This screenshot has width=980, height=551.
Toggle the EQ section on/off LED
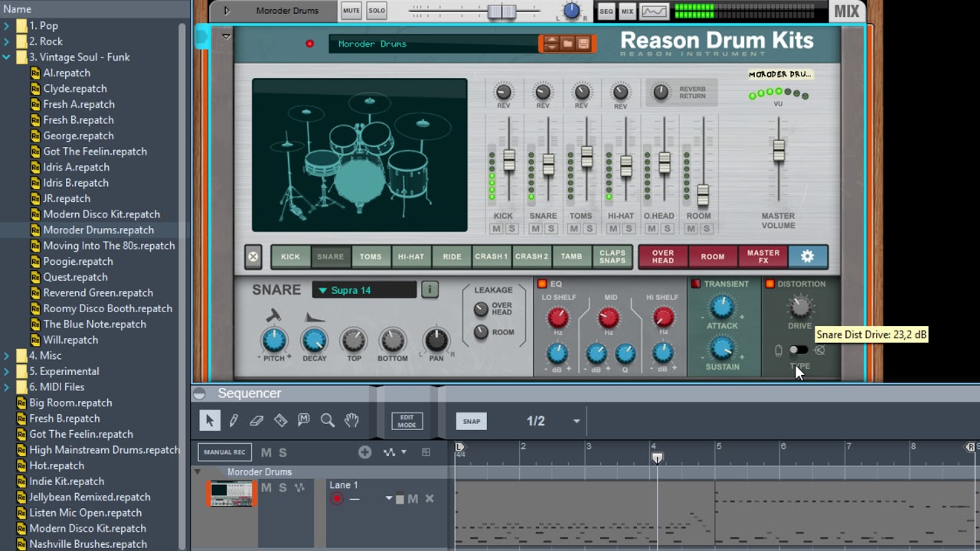coord(542,284)
